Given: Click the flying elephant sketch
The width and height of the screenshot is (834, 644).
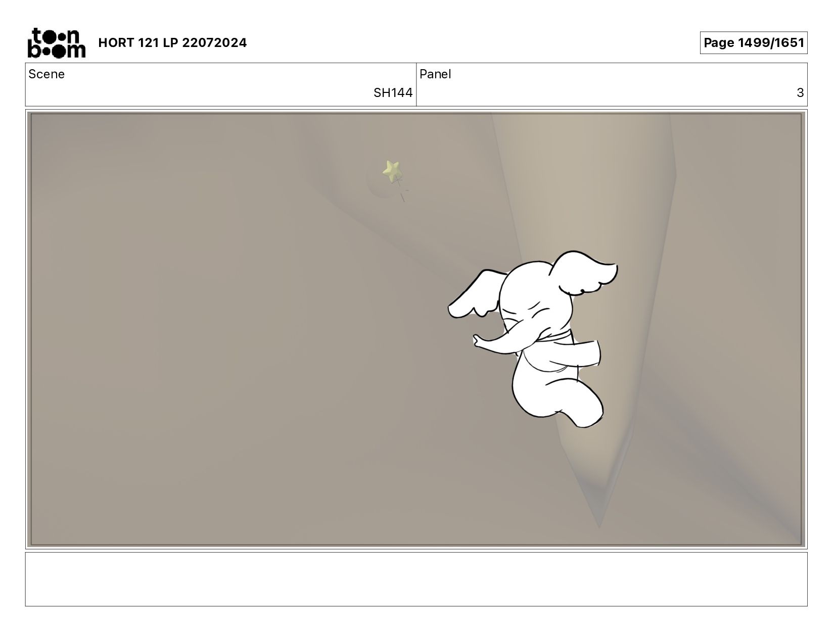Looking at the screenshot, I should (532, 339).
